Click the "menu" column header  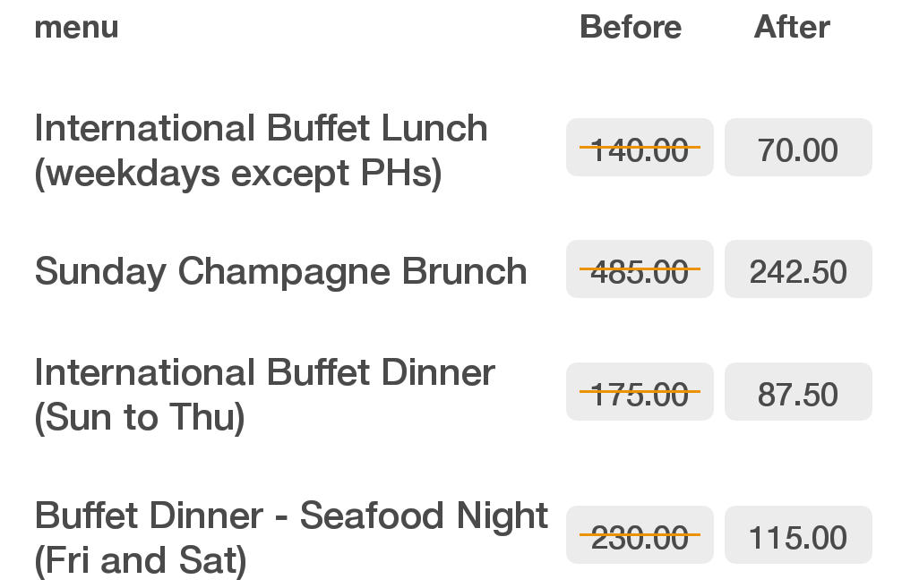pos(76,27)
